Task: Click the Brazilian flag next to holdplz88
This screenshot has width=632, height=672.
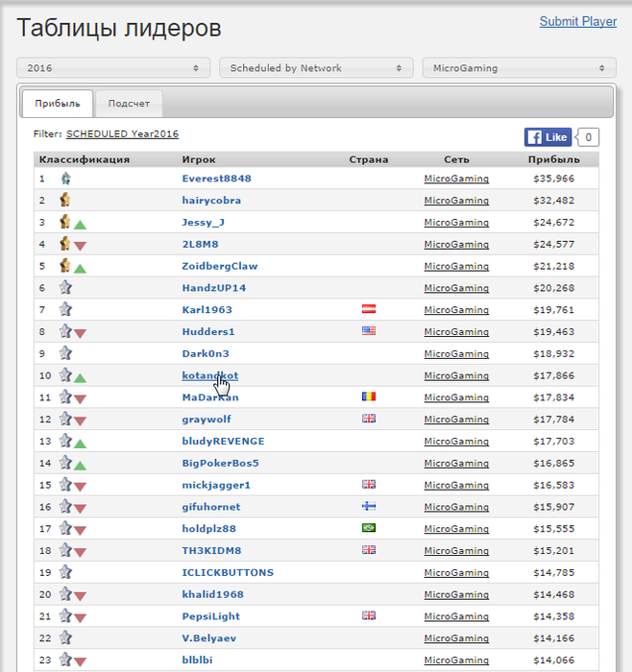Action: tap(368, 528)
